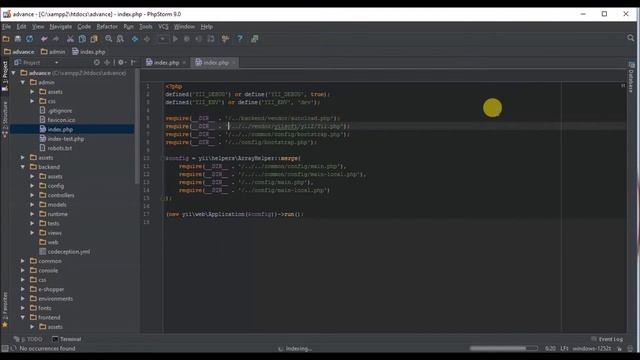Collapse the admin folder
Viewport: 640px width, 360px height.
click(x=23, y=82)
